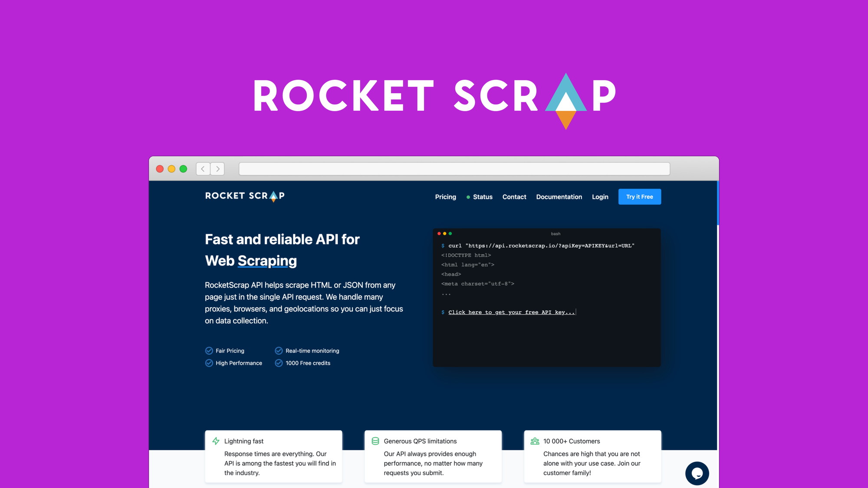868x488 pixels.
Task: Toggle the real-time monitoring checkmark
Action: pyautogui.click(x=279, y=350)
